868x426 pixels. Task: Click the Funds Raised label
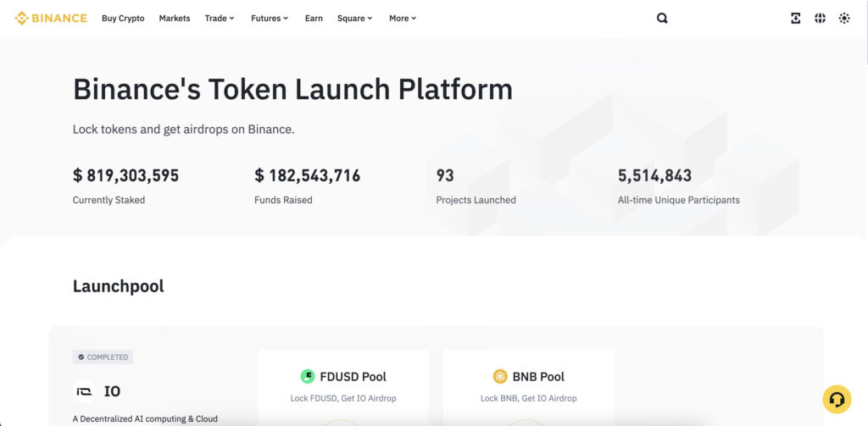[283, 200]
